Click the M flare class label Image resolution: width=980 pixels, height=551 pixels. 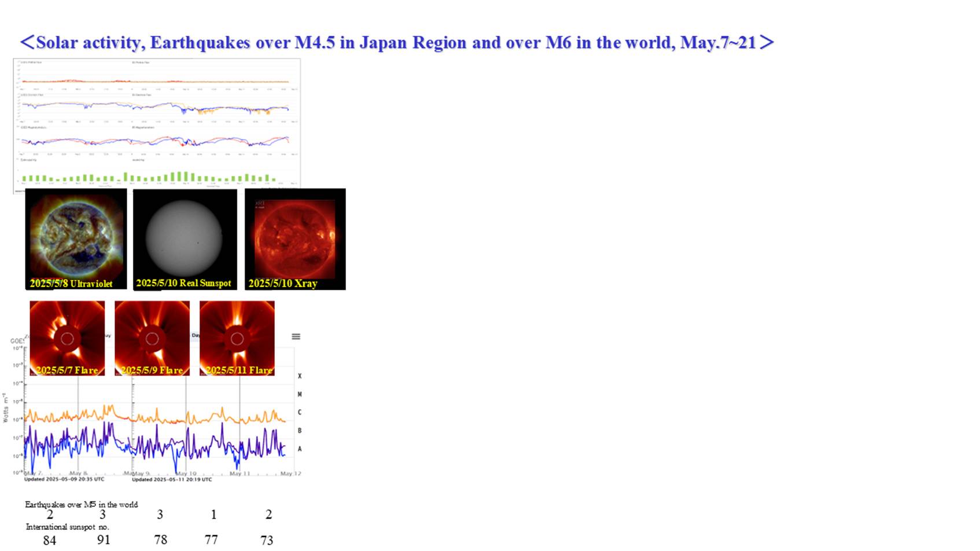pos(300,394)
